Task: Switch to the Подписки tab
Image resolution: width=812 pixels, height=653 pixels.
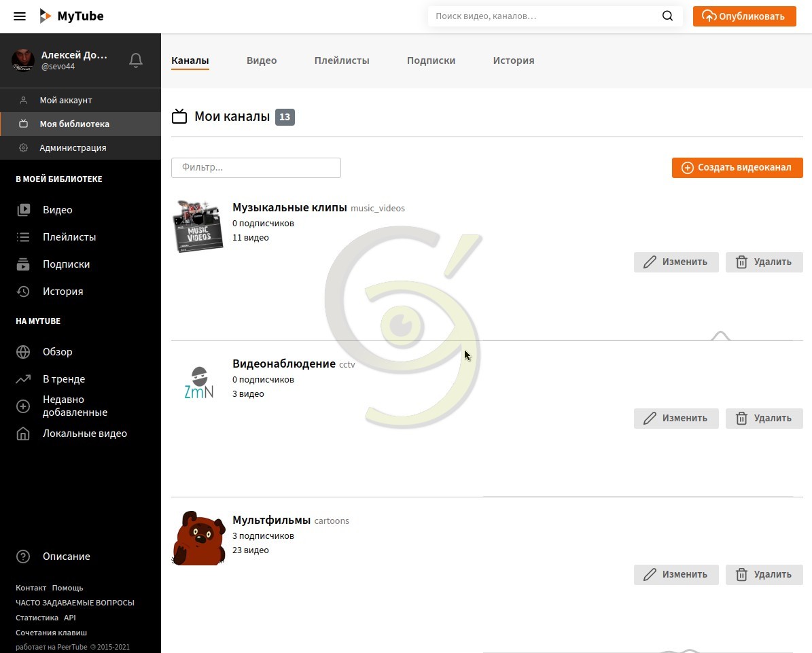Action: click(x=431, y=60)
